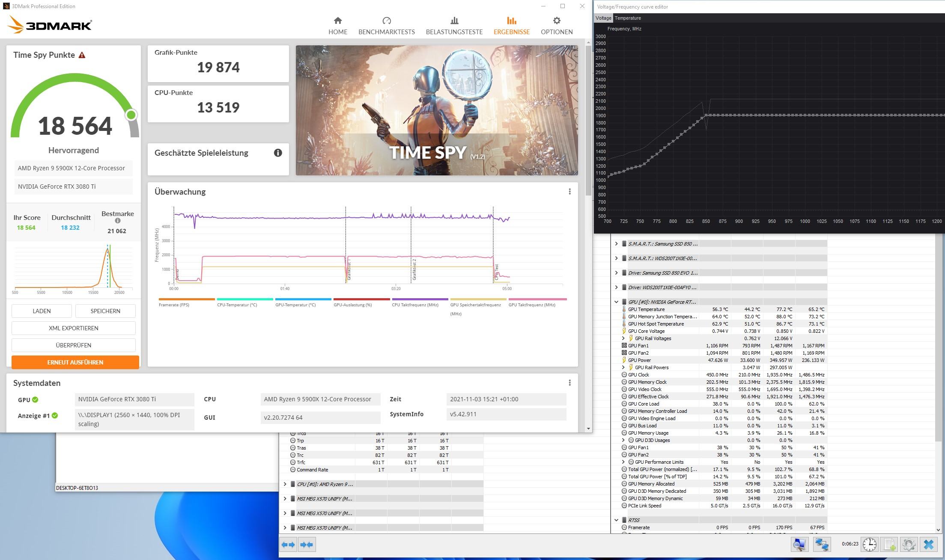Click the GPU Taktfrequenz legend swatch
This screenshot has width=945, height=560.
click(x=537, y=299)
